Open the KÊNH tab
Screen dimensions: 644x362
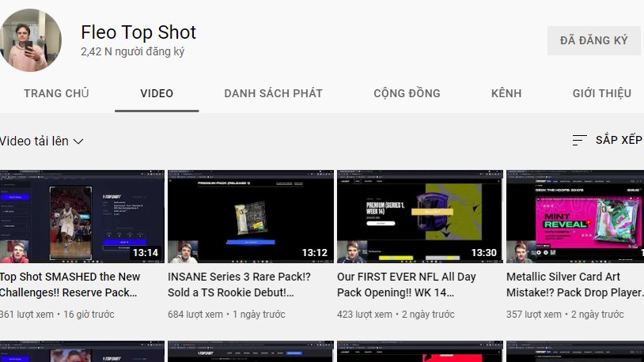(x=506, y=93)
